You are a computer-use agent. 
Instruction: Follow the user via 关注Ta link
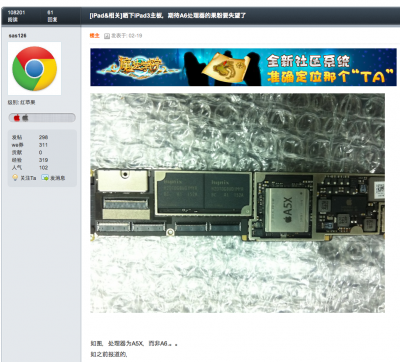[x=28, y=178]
